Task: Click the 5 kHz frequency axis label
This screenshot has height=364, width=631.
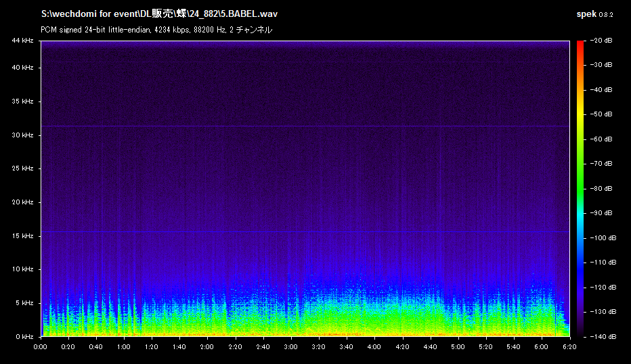Action: point(24,303)
